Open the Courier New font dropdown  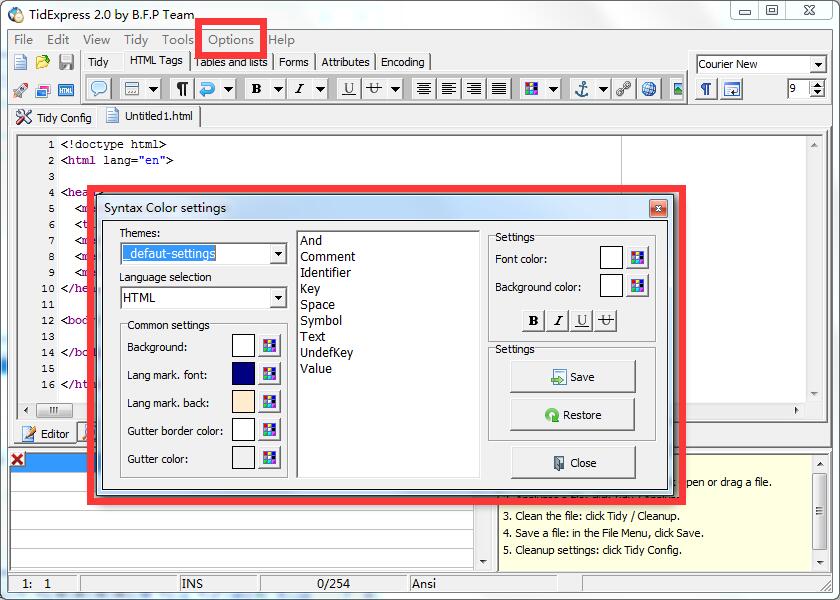(818, 64)
